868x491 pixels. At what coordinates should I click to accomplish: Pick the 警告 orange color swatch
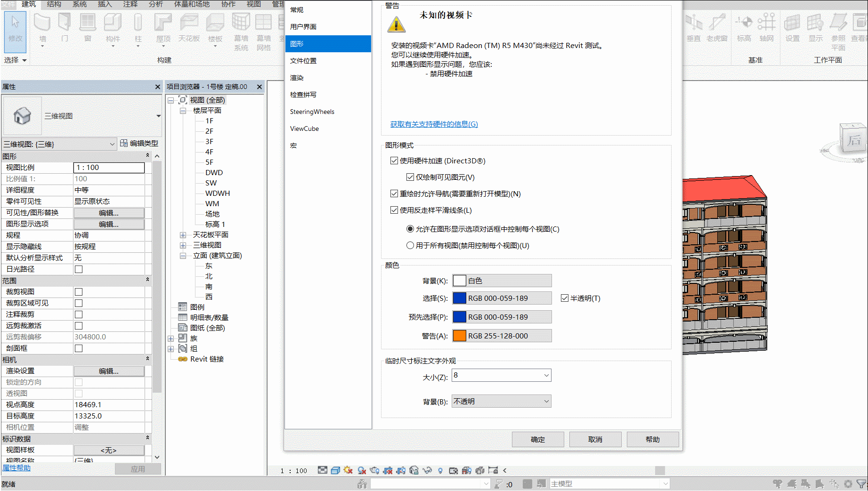(459, 336)
